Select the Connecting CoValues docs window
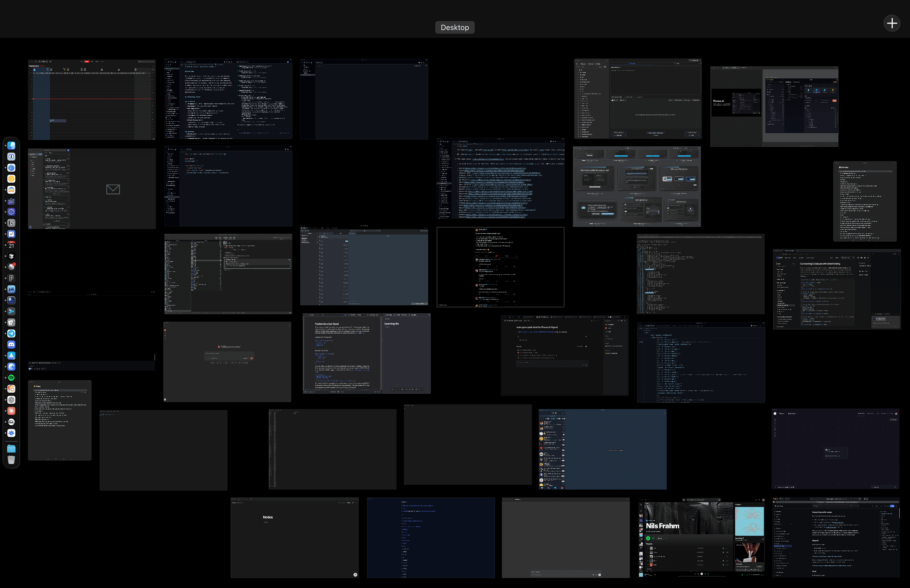The width and height of the screenshot is (910, 588). (836, 289)
